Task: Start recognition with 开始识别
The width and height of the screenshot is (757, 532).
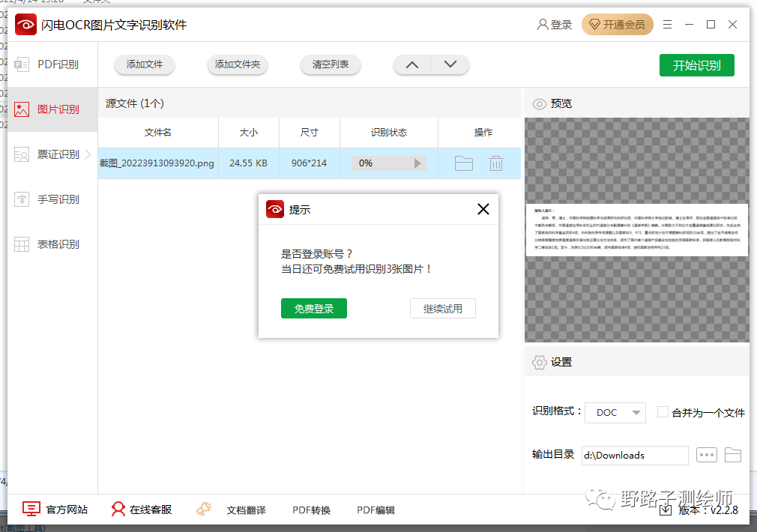Action: [x=696, y=65]
